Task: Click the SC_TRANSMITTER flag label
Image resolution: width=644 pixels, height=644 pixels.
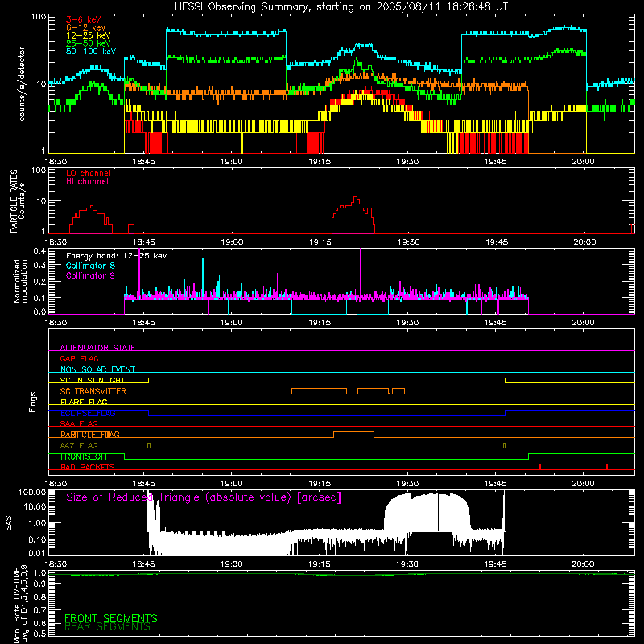Action: (x=93, y=391)
